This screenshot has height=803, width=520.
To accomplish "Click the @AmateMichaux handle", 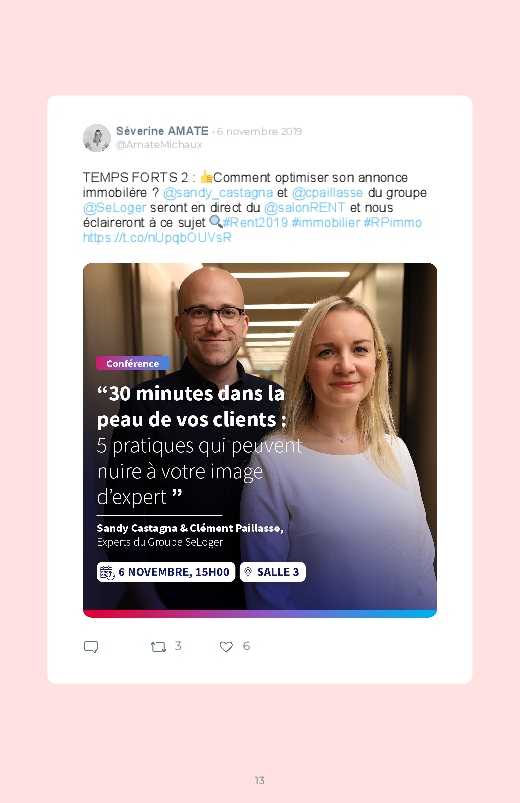I will [159, 144].
